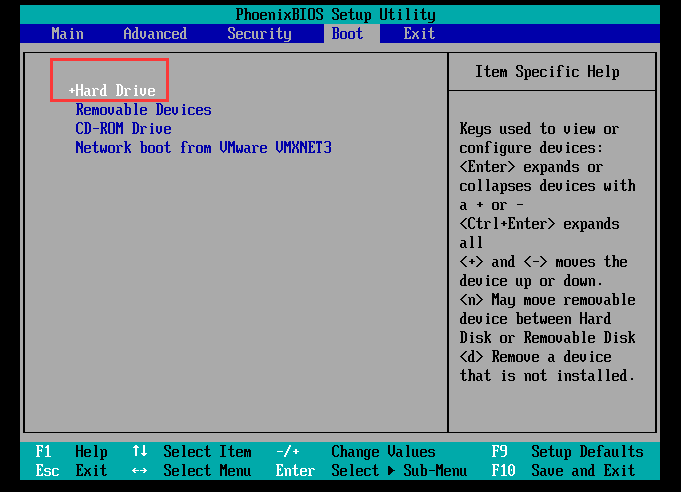Choose Network boot from VMware VMXNET3
This screenshot has height=492, width=681.
[x=203, y=148]
